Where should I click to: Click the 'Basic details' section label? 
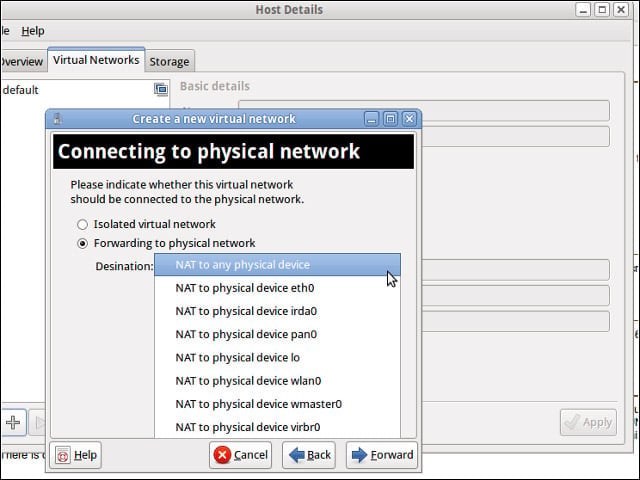(x=215, y=86)
